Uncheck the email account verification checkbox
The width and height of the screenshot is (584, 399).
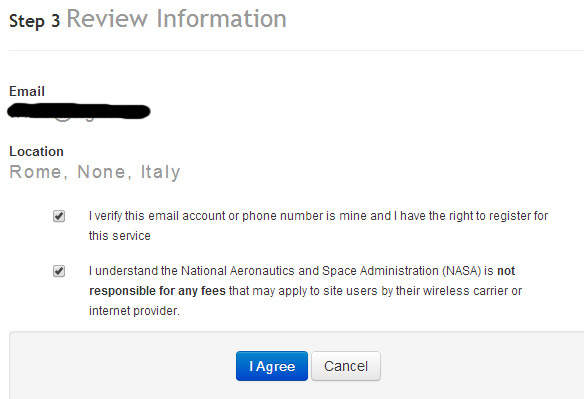point(59,216)
